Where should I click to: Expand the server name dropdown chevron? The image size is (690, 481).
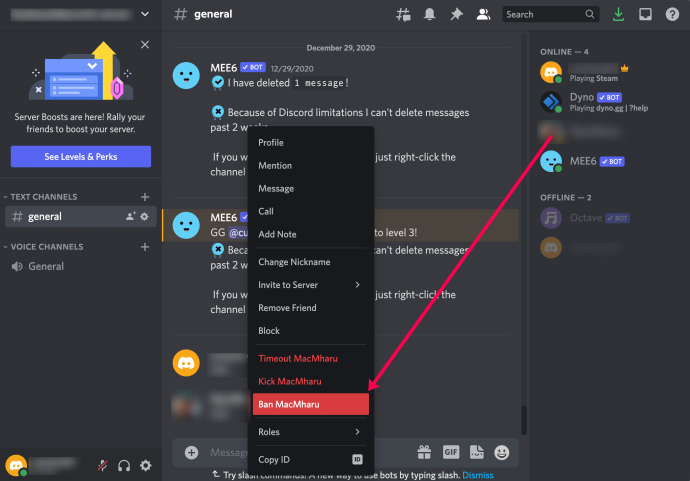[145, 14]
